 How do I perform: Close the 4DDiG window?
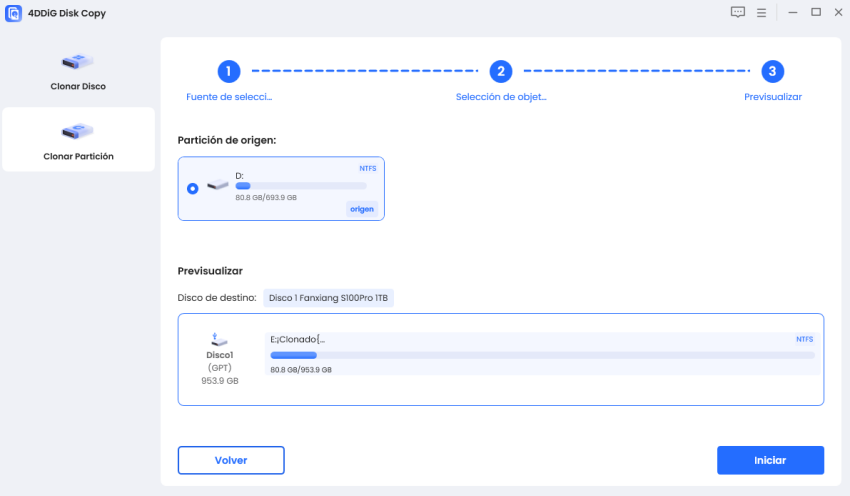pos(838,12)
